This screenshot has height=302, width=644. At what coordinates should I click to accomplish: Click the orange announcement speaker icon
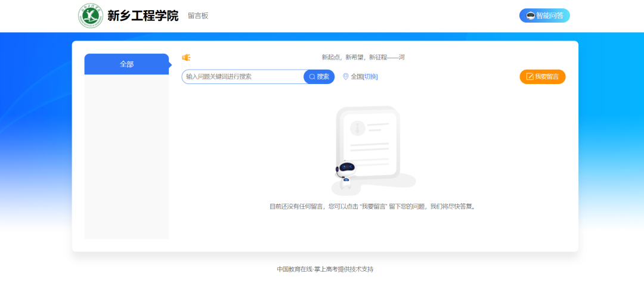(186, 57)
